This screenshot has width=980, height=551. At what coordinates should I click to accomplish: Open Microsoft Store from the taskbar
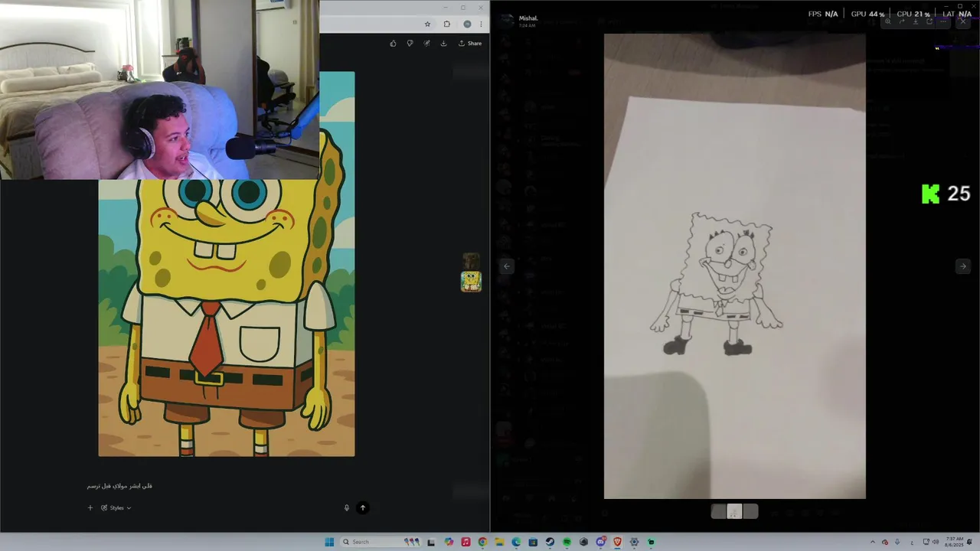[534, 542]
